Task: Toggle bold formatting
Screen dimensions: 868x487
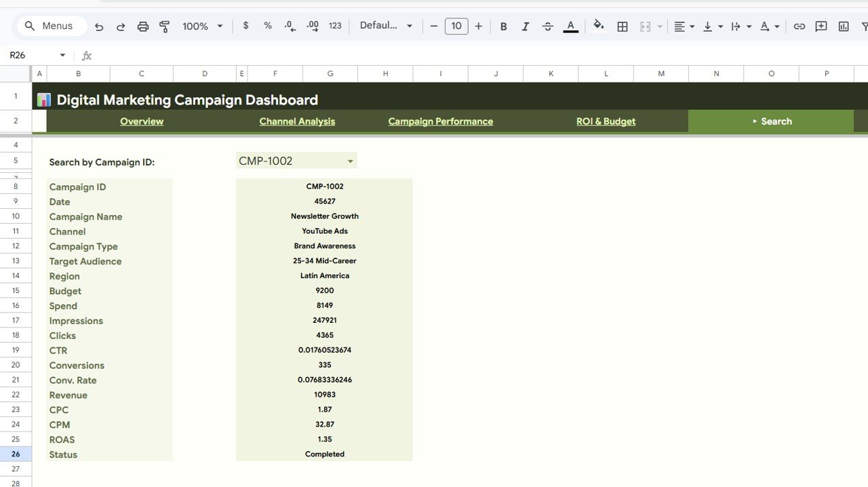Action: point(504,26)
